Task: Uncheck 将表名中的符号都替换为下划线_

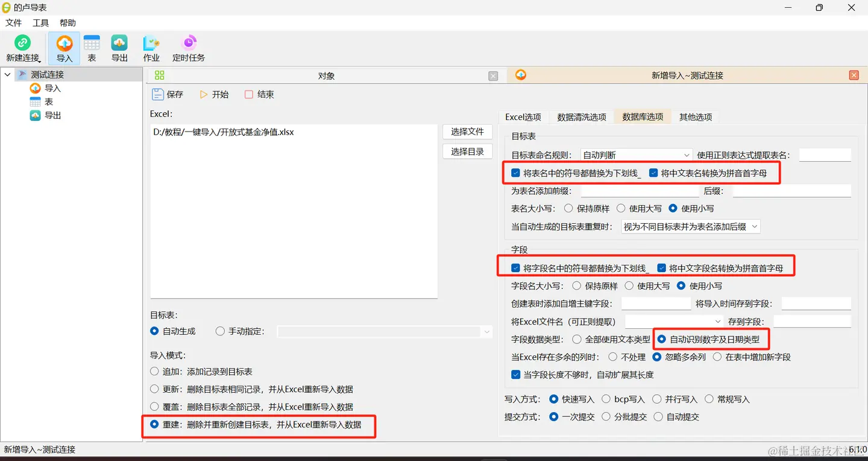Action: point(515,173)
